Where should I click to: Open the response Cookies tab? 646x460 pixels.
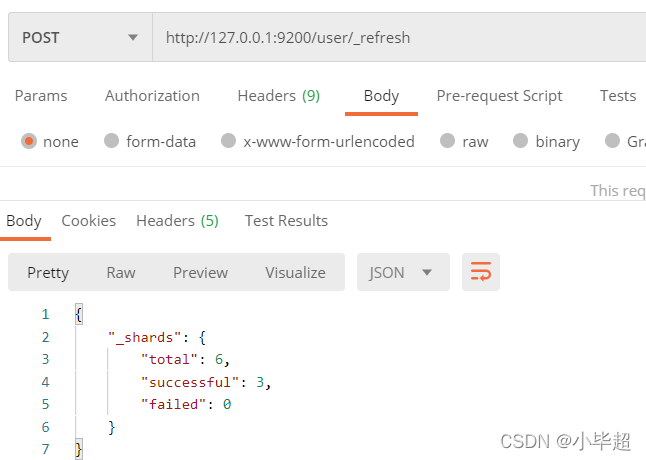[89, 221]
